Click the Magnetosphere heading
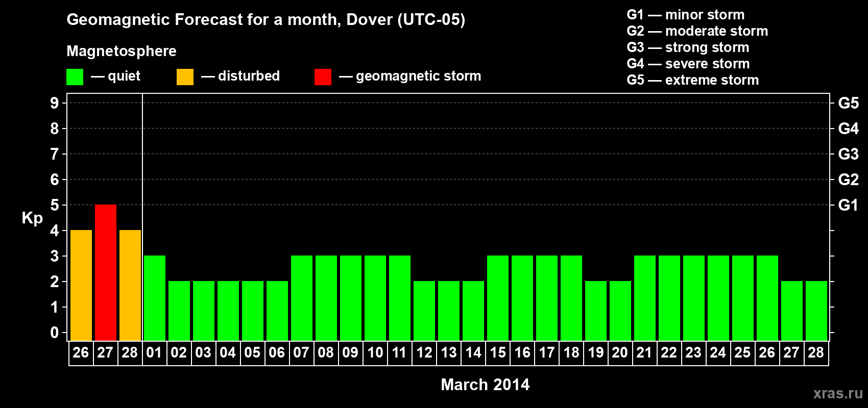The image size is (868, 408). click(122, 51)
